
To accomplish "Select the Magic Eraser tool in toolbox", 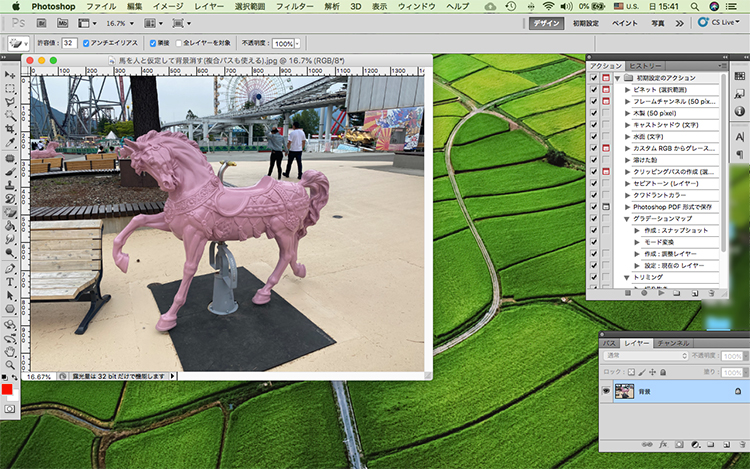I will click(x=10, y=212).
